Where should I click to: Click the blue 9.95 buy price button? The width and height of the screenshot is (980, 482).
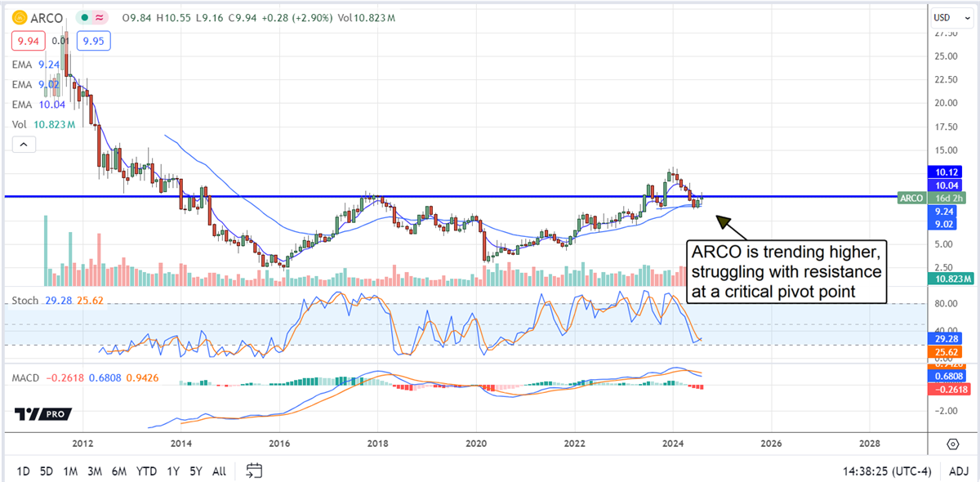(92, 39)
